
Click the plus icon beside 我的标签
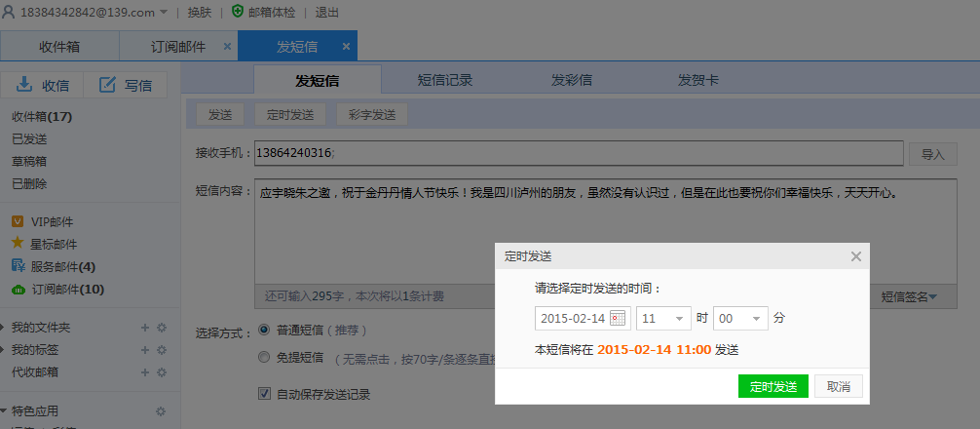pos(145,349)
